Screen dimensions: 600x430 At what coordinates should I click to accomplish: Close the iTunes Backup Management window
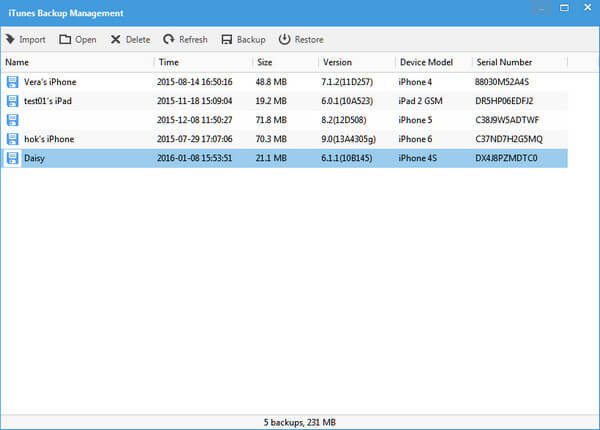(585, 13)
